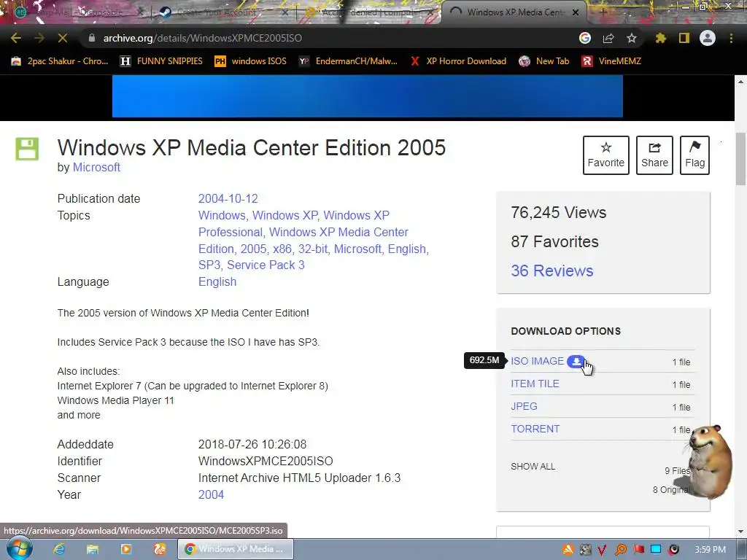
Task: Click the share page icon in address bar
Action: point(608,38)
